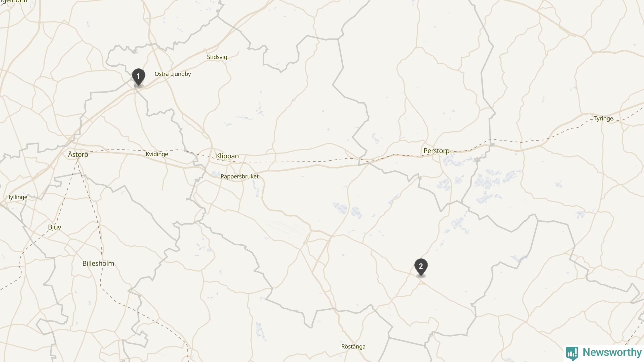Click the Östra Ljungby label
This screenshot has width=644, height=362.
click(173, 74)
